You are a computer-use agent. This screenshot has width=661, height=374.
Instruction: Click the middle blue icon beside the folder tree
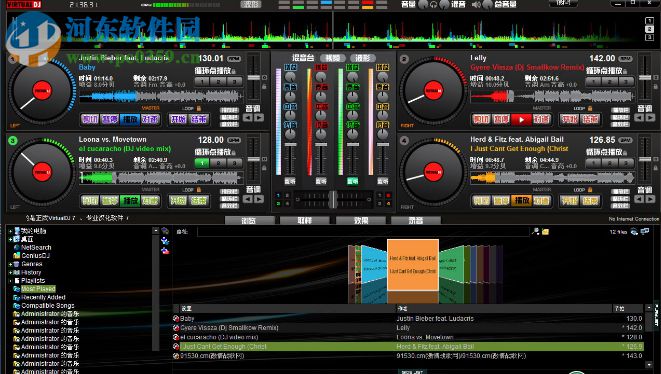[x=165, y=241]
